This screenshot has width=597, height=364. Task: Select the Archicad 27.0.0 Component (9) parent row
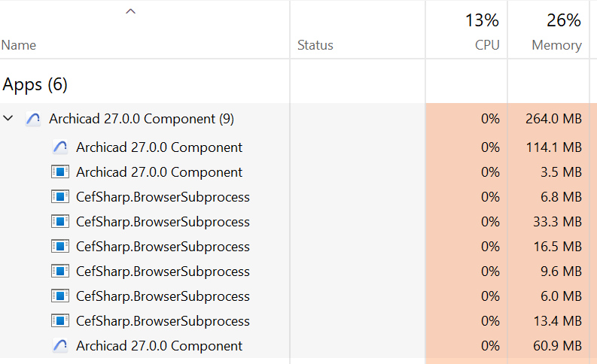point(141,119)
